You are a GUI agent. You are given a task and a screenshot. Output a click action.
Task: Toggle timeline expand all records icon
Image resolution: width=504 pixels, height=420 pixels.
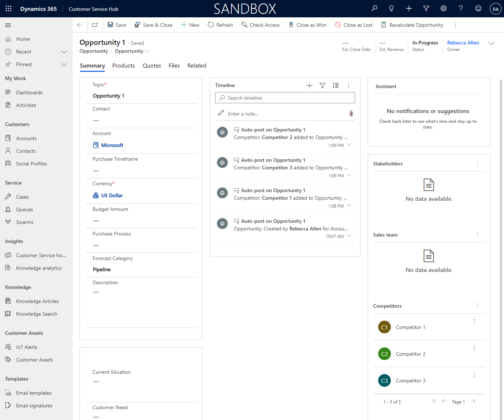coord(336,86)
